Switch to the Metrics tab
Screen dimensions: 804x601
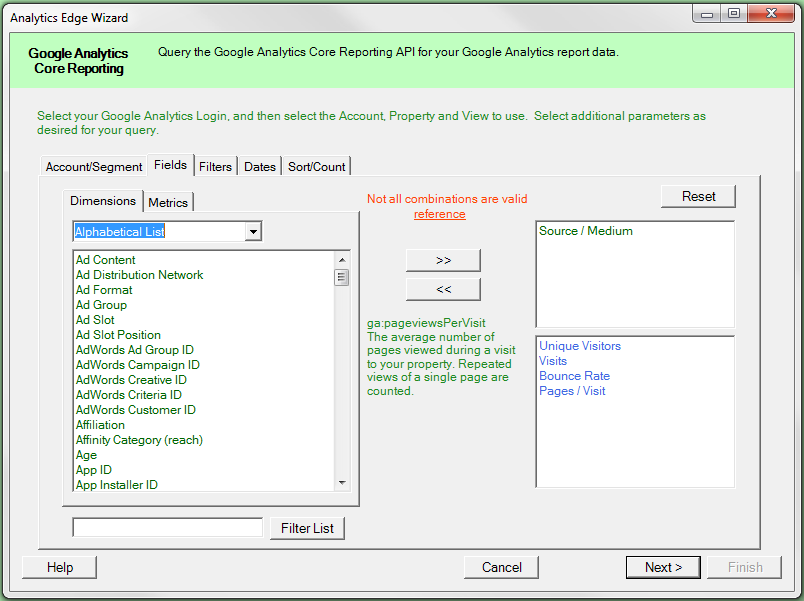[x=168, y=202]
